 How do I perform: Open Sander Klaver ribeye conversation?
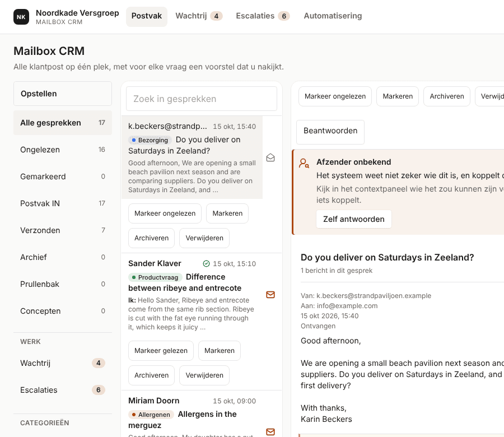(192, 295)
